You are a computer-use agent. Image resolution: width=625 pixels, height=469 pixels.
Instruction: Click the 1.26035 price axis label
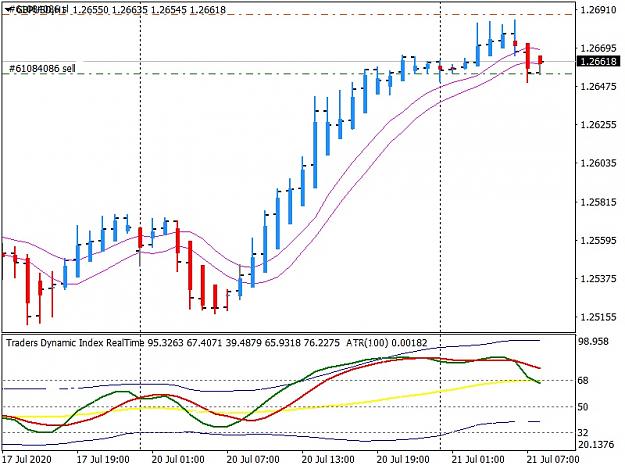coord(599,163)
